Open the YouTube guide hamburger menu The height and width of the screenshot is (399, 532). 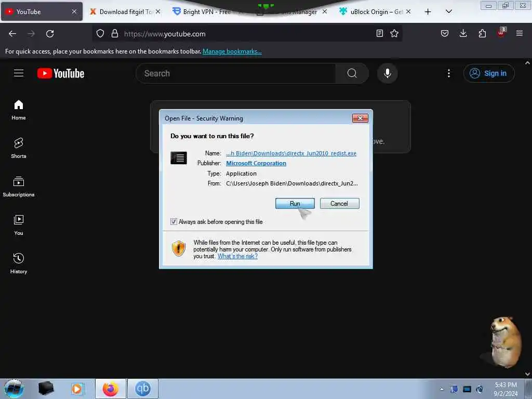19,73
